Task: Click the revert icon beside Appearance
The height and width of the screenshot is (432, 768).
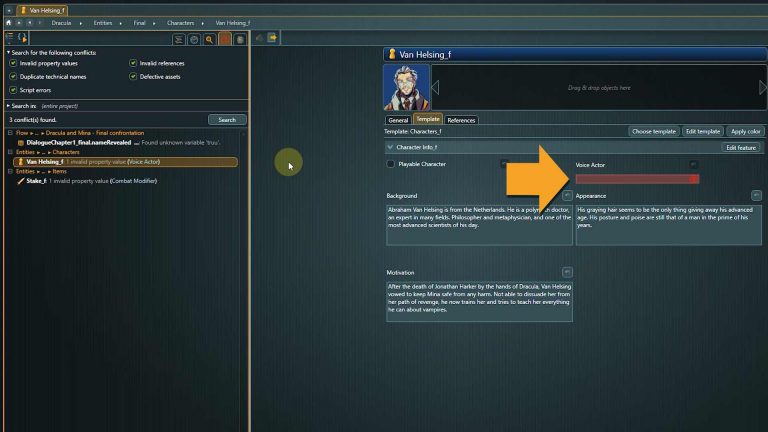Action: click(x=756, y=195)
